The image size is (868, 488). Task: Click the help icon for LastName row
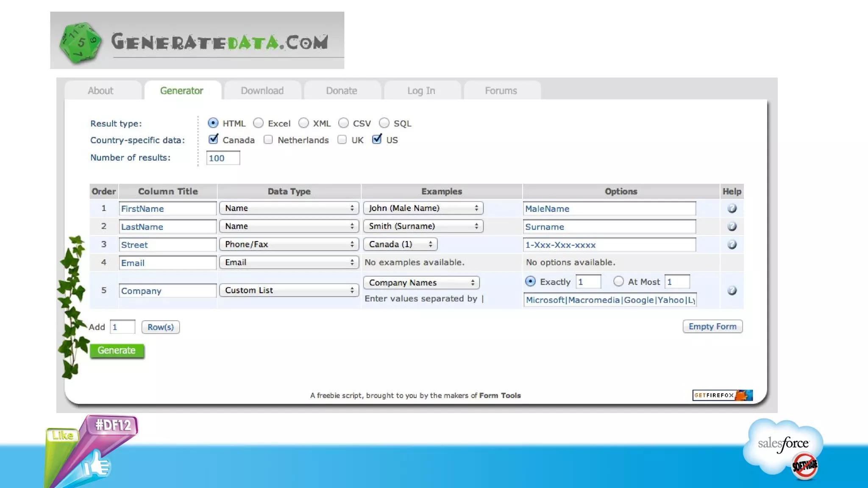(x=732, y=227)
